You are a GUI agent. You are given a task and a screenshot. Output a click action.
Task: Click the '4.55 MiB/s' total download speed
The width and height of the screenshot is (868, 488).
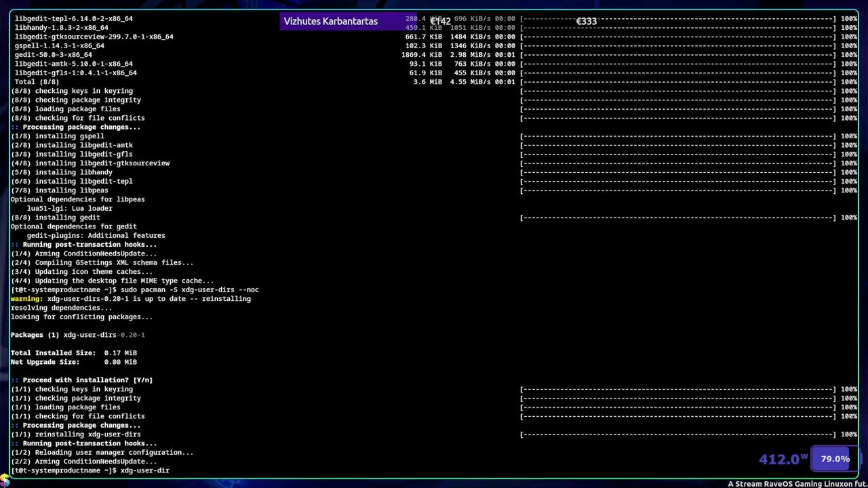(x=471, y=82)
